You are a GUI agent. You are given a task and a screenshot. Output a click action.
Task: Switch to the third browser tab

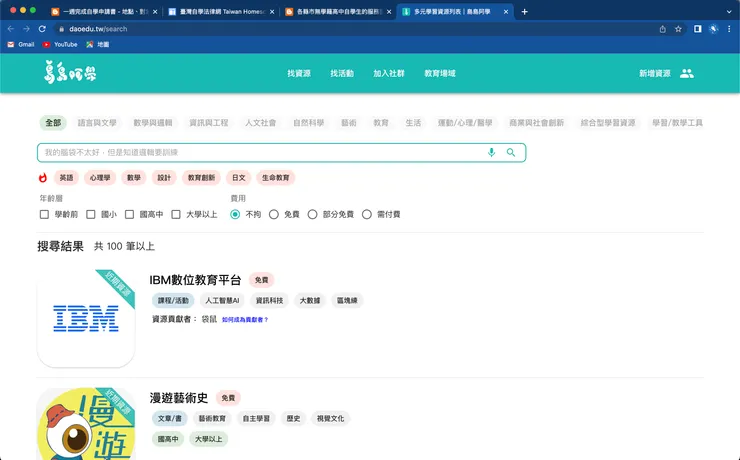click(x=338, y=12)
